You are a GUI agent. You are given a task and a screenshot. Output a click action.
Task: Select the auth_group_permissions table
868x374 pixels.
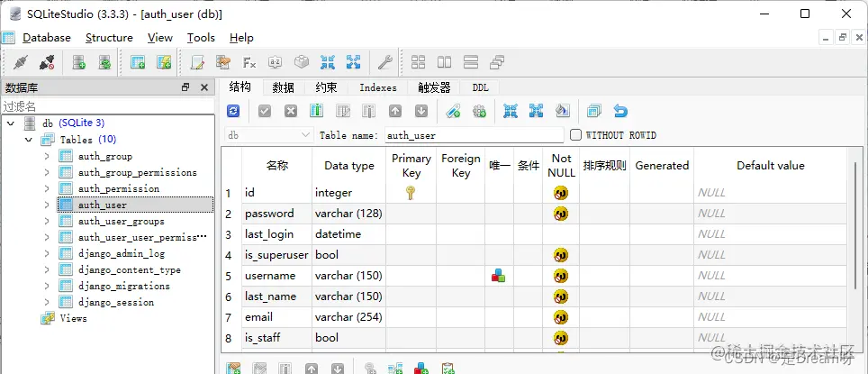coord(137,172)
